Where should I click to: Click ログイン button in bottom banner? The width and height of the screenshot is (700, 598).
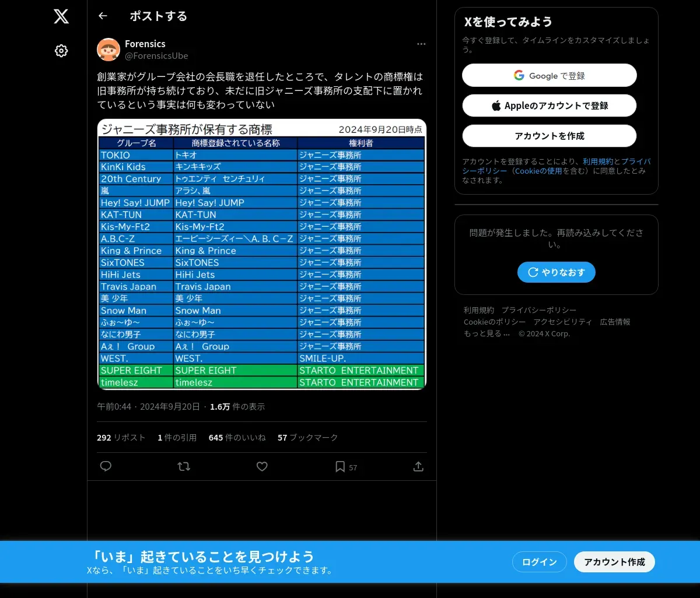pyautogui.click(x=540, y=562)
